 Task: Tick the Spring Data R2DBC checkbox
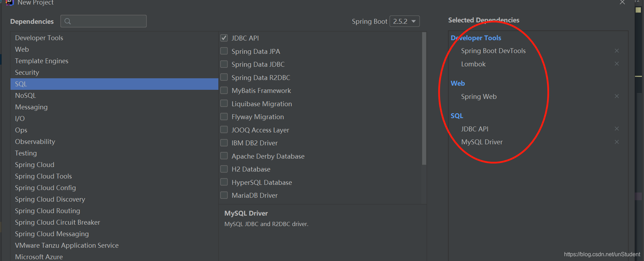[x=224, y=77]
